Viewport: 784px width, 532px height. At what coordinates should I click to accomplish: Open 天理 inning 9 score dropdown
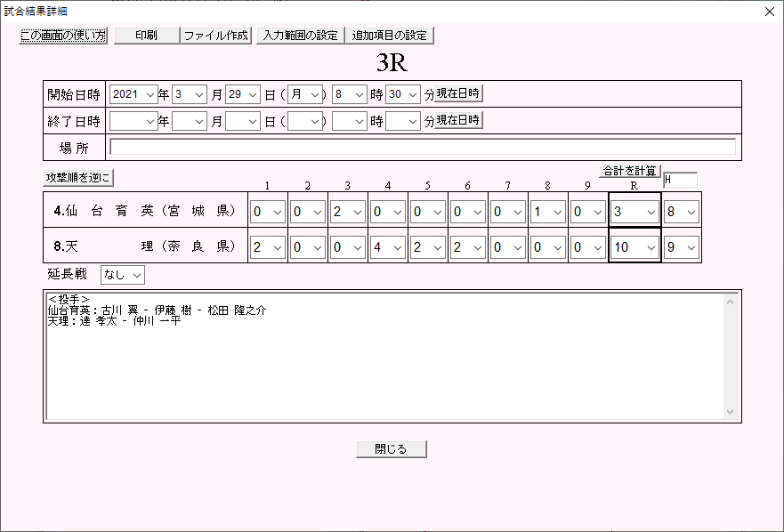[x=587, y=247]
